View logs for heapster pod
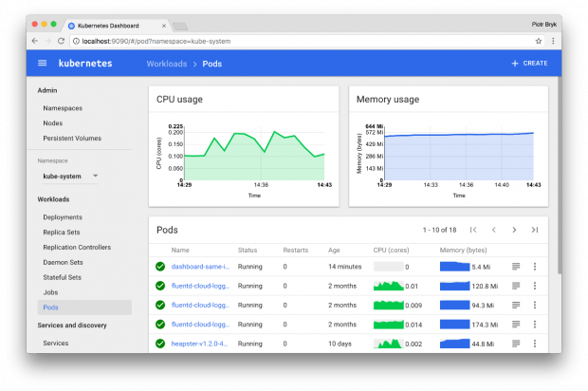588x391 pixels. 516,344
